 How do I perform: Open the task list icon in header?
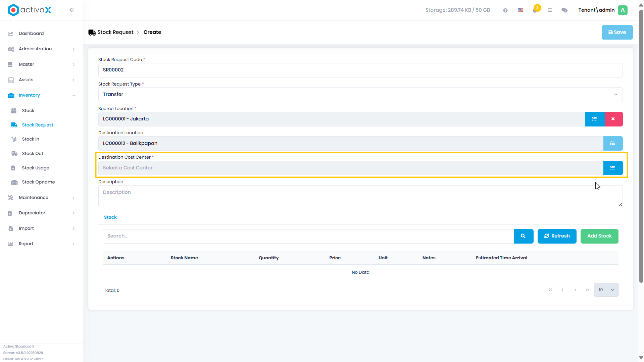[550, 10]
